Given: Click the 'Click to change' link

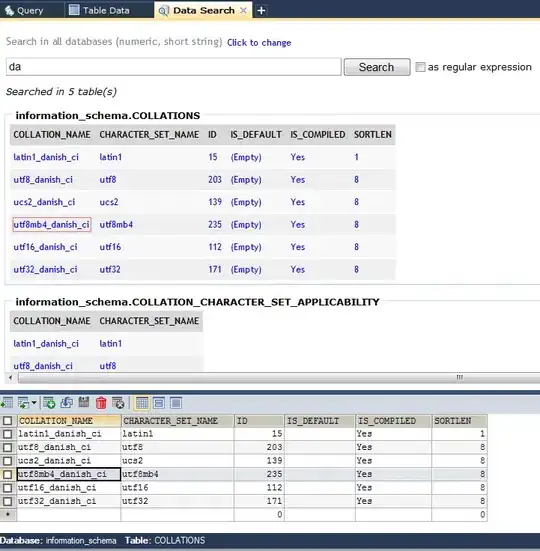Looking at the screenshot, I should pos(259,43).
